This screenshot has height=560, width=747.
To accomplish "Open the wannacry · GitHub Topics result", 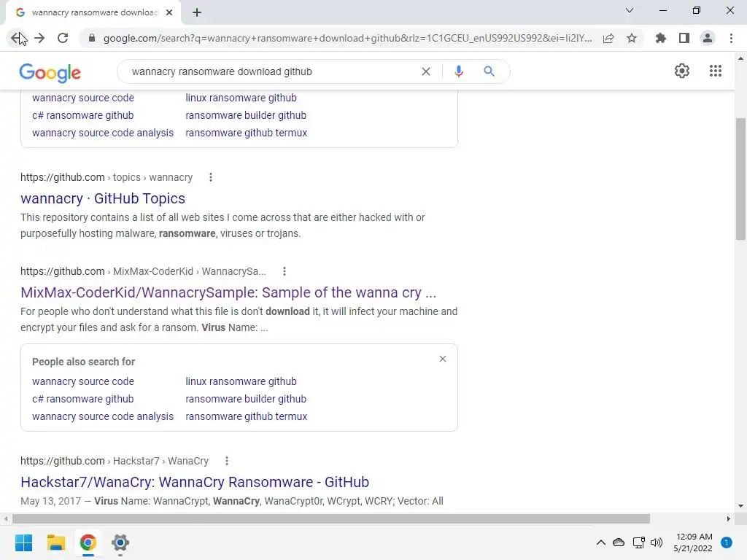I will pos(103,198).
